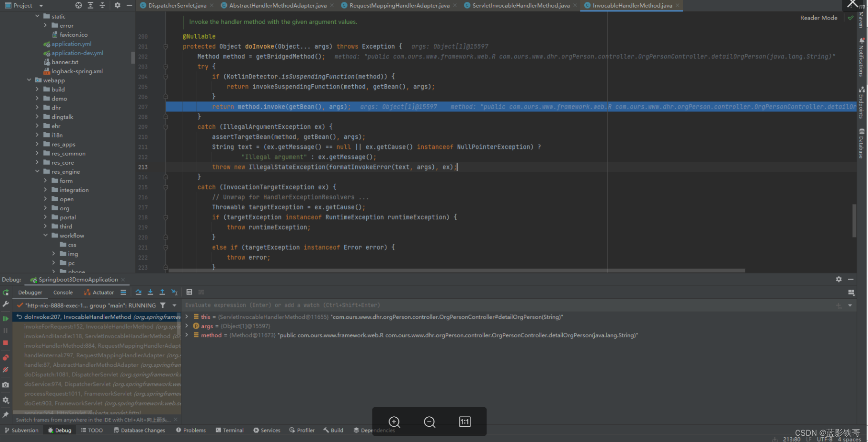This screenshot has width=868, height=442.
Task: Open TODO tool window
Action: 92,430
